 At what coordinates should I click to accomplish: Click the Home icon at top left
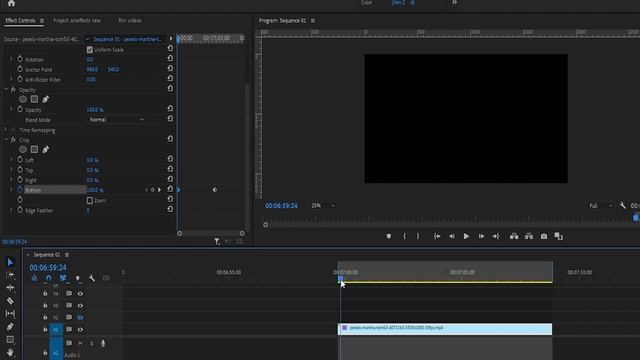11,3
